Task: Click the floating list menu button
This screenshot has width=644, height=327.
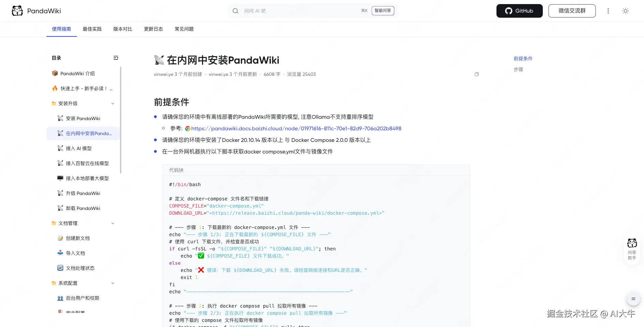Action: click(633, 299)
